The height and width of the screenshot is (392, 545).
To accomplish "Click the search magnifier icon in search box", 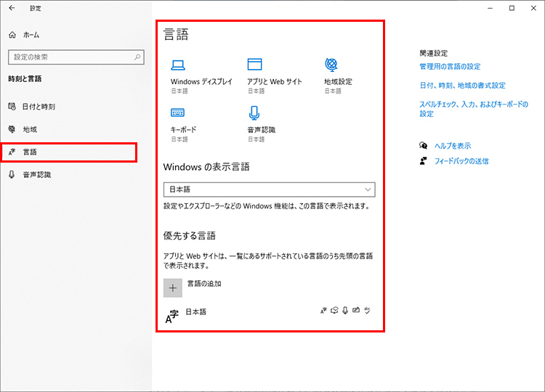I will coord(137,57).
